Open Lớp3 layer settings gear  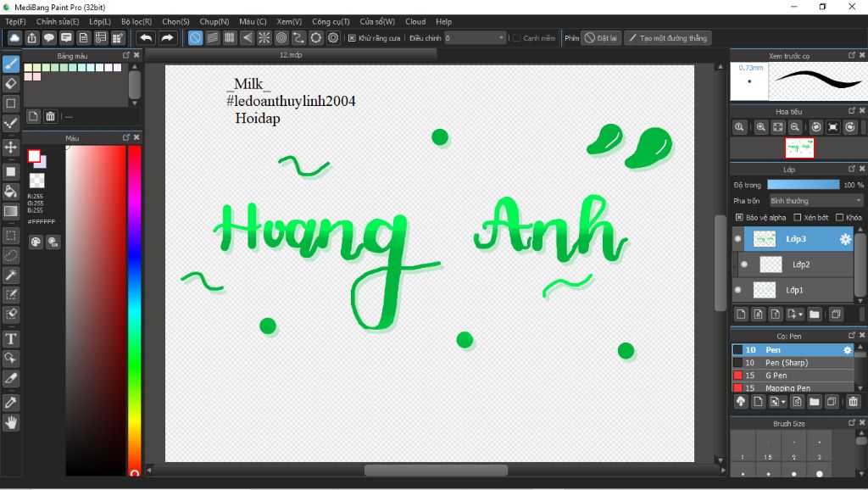[845, 238]
